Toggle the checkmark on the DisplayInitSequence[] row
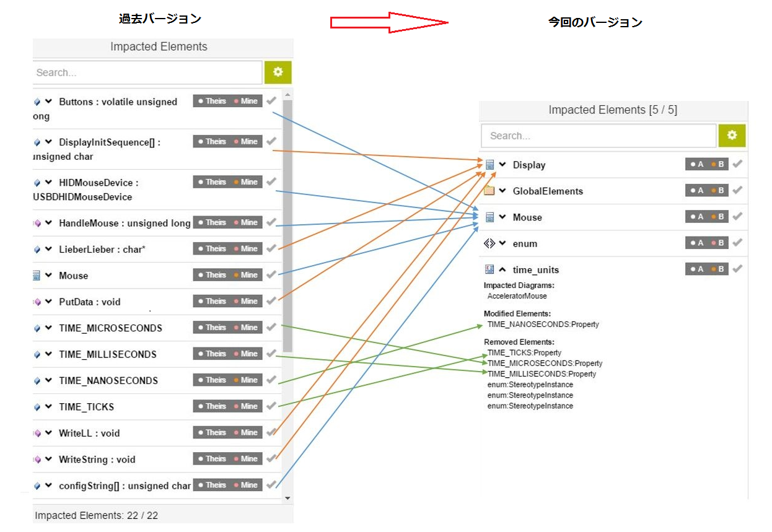772x532 pixels. coord(271,141)
